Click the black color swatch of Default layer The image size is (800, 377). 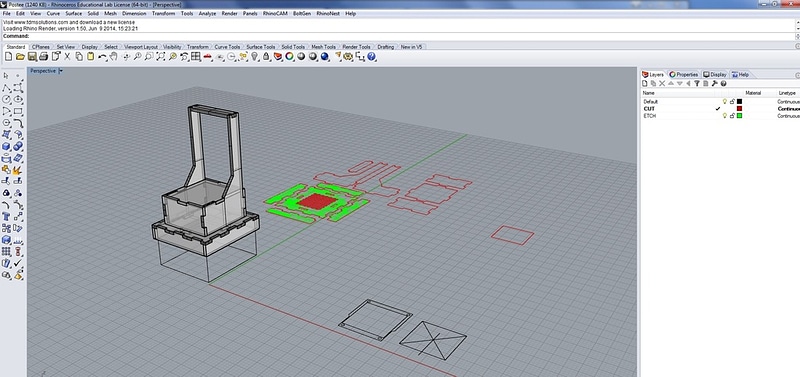(x=739, y=102)
